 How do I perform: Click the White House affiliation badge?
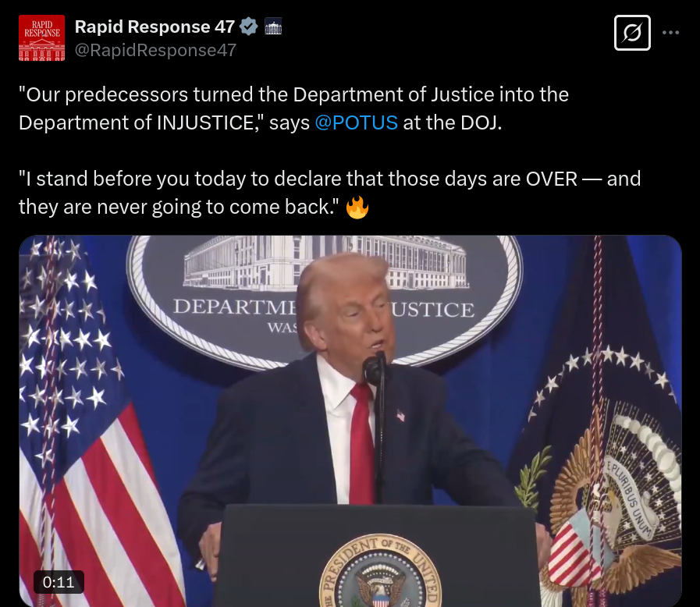click(273, 27)
